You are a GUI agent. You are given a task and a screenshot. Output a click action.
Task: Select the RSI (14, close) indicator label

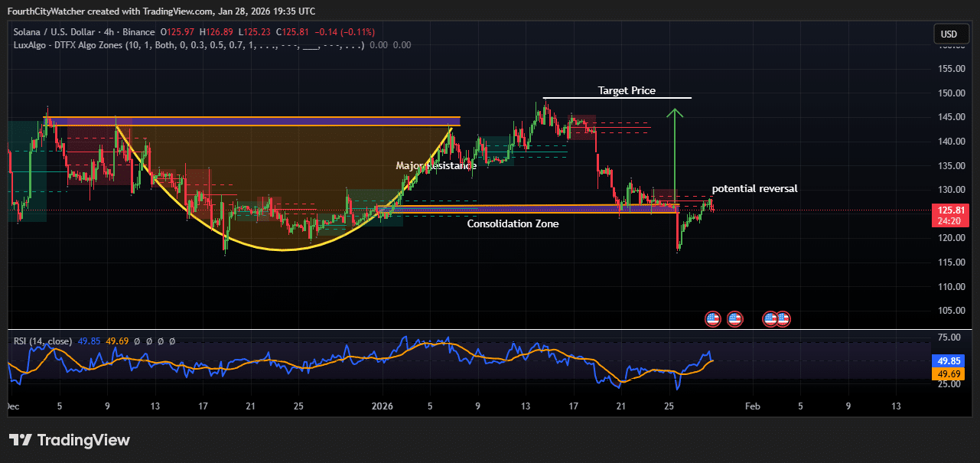[x=43, y=341]
